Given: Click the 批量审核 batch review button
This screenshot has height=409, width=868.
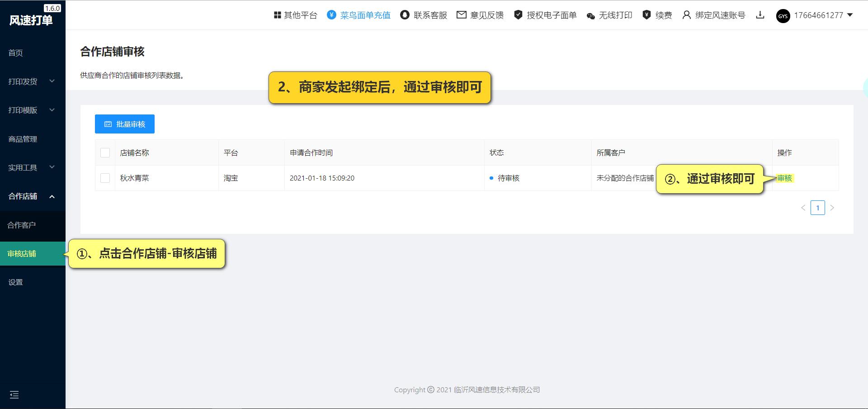Looking at the screenshot, I should [124, 124].
